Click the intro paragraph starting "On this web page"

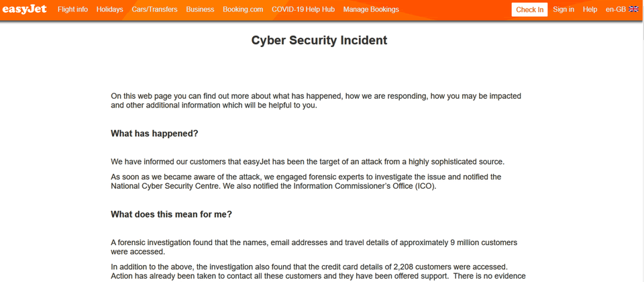pos(315,101)
